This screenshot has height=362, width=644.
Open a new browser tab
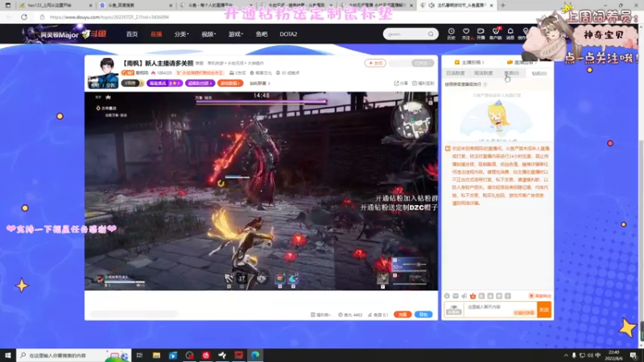click(502, 6)
